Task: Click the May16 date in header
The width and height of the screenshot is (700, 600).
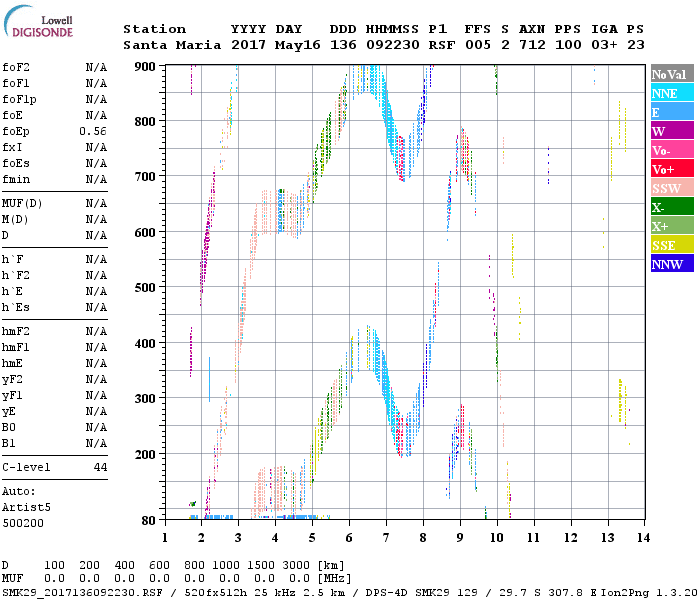Action: [x=298, y=46]
